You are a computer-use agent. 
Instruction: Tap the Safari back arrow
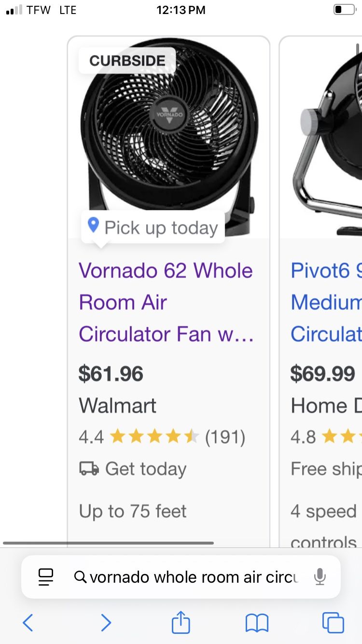[x=28, y=623]
